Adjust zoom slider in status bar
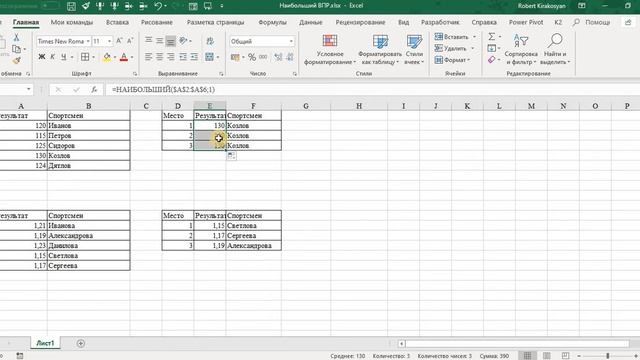This screenshot has width=640, height=360. pyautogui.click(x=608, y=356)
